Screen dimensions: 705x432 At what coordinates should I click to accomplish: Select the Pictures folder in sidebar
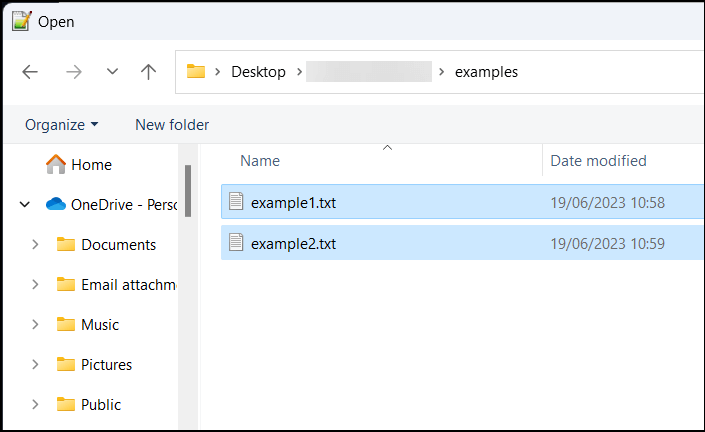[106, 365]
